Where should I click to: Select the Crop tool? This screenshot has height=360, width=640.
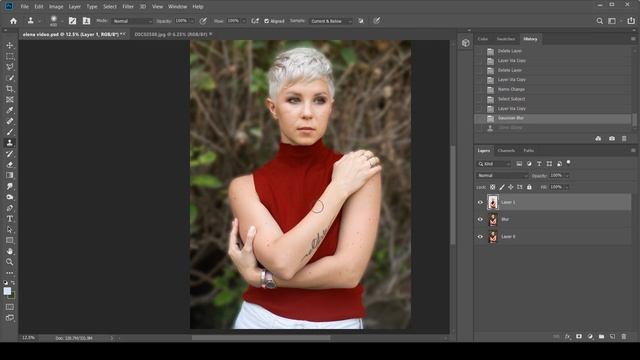point(10,89)
